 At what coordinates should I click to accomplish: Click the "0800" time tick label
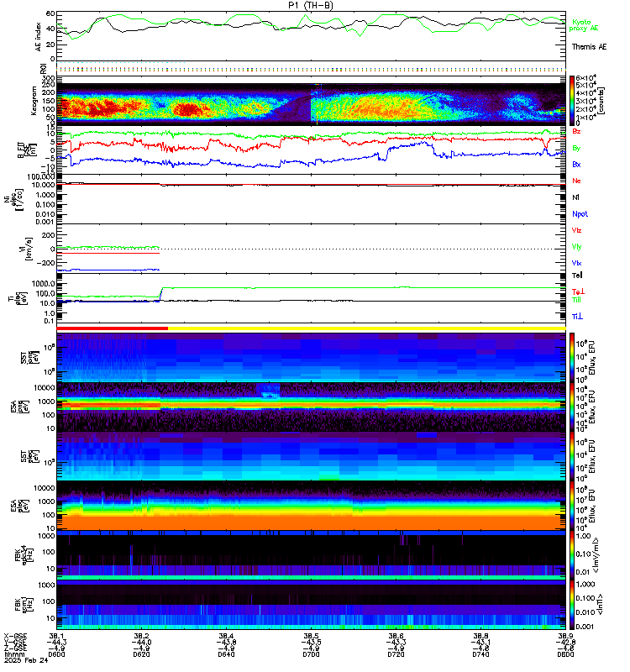click(565, 654)
